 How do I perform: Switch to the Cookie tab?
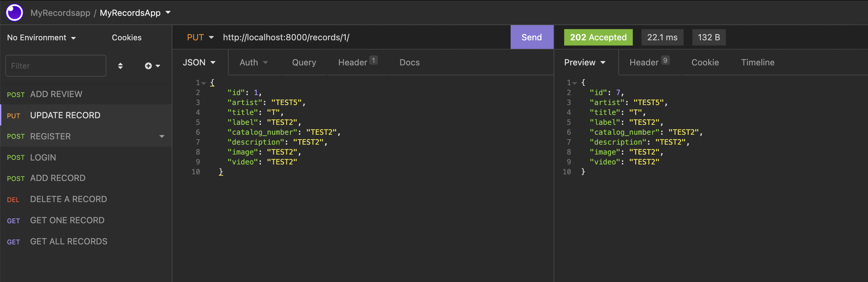(705, 62)
